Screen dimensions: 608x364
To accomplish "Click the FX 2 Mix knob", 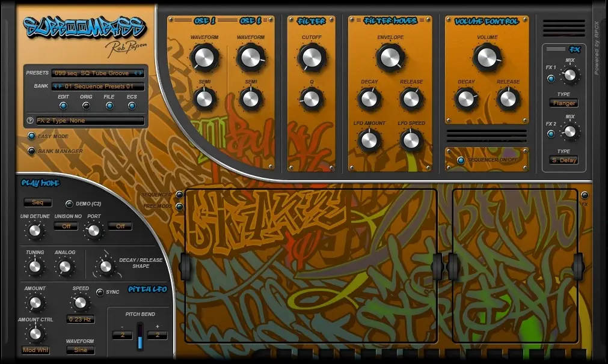I will [570, 132].
